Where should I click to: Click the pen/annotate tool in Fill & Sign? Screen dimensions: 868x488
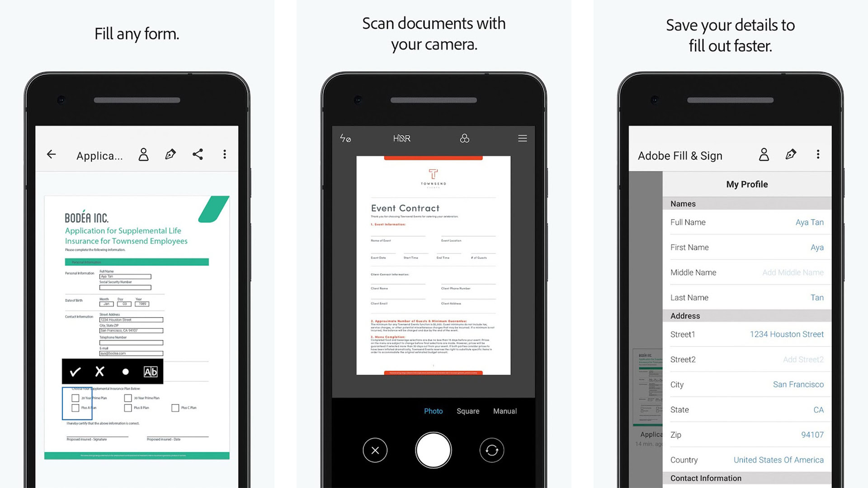pyautogui.click(x=791, y=155)
